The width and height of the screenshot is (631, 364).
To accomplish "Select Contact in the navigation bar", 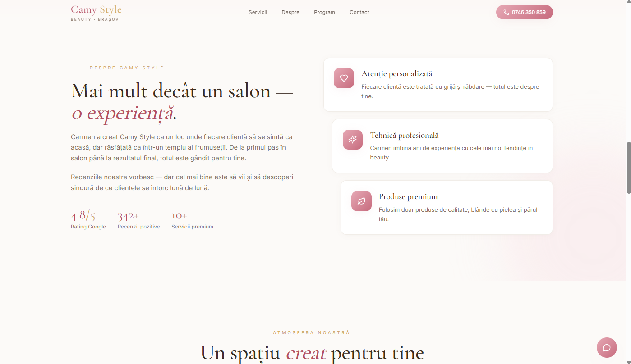I will pyautogui.click(x=359, y=12).
